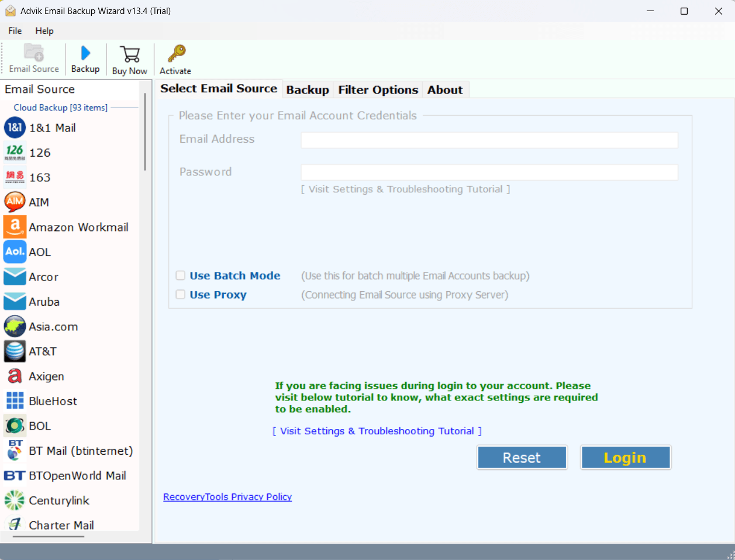Click the 'Amazon Workmail' list entry text
This screenshot has height=560, width=735.
pyautogui.click(x=79, y=227)
